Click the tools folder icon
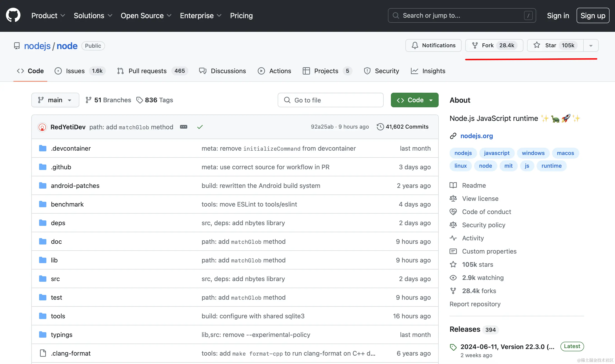The height and width of the screenshot is (364, 615). click(43, 316)
